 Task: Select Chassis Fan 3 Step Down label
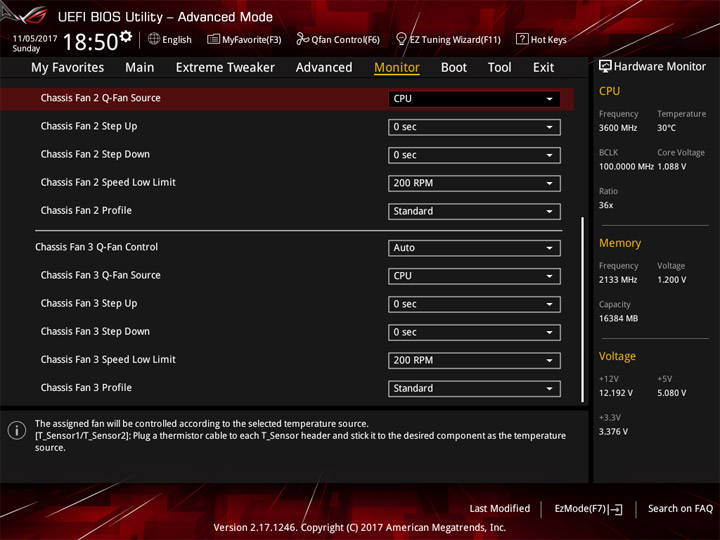(x=95, y=332)
